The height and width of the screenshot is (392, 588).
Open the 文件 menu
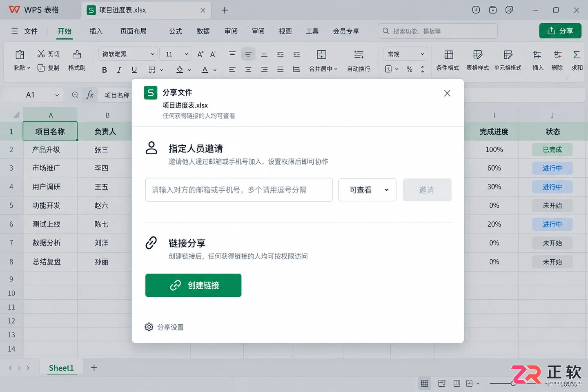(x=24, y=31)
